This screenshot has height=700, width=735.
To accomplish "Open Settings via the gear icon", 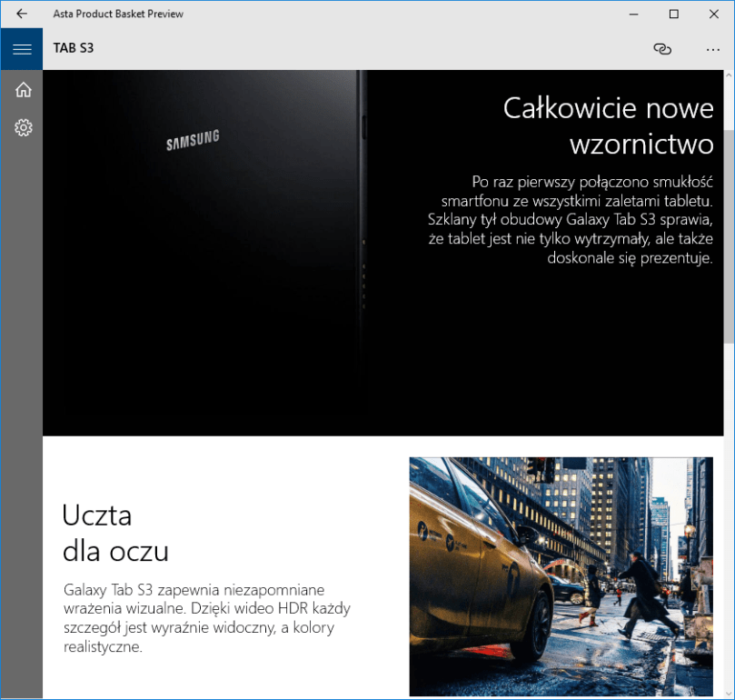I will [x=24, y=128].
